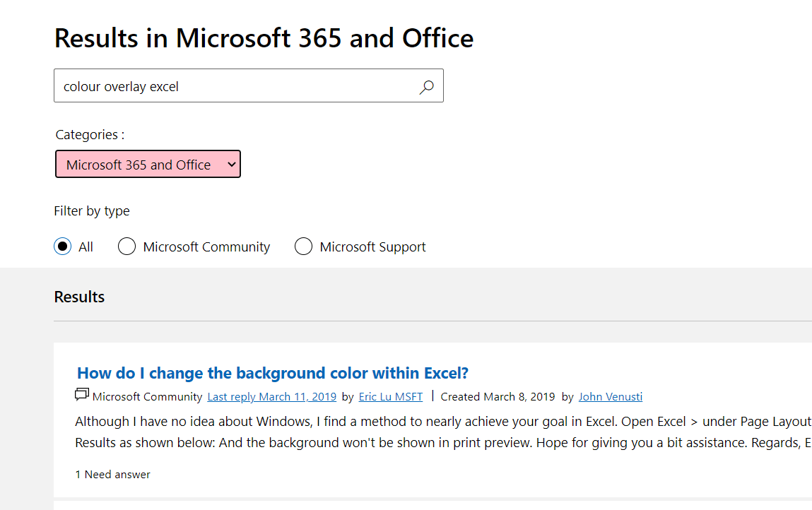Select the All filter radio button

[63, 247]
